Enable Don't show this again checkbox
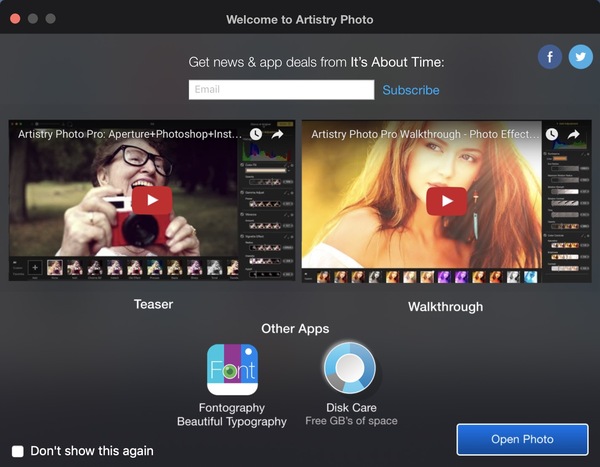The width and height of the screenshot is (600, 467). pyautogui.click(x=18, y=451)
